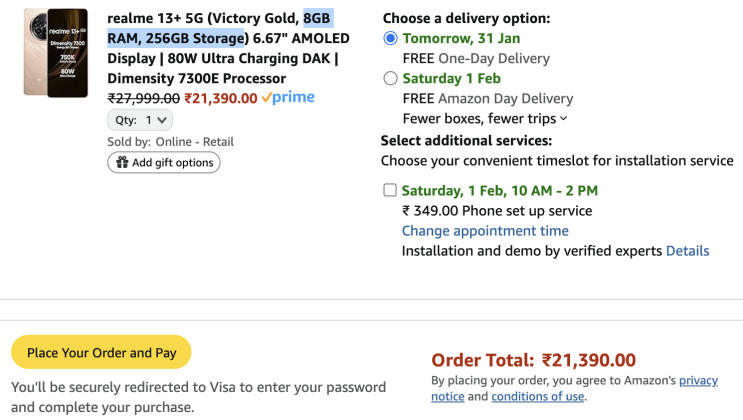Image resolution: width=743 pixels, height=420 pixels.
Task: Click the Order Total amount
Action: pos(588,360)
